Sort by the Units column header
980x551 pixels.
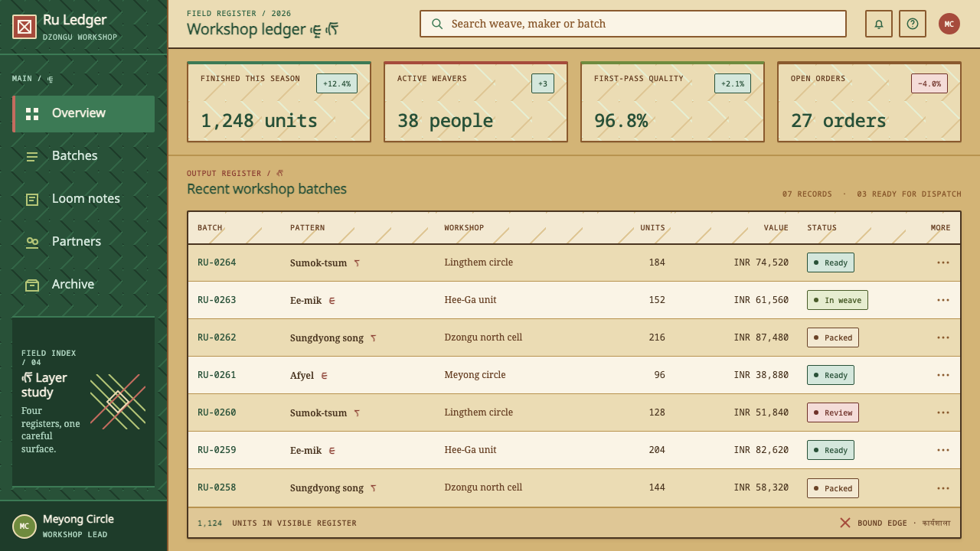[652, 228]
